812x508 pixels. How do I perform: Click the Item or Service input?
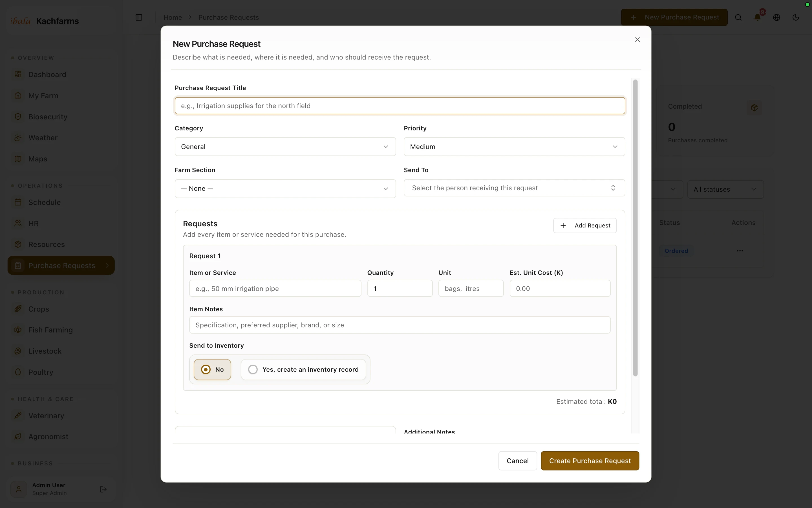pyautogui.click(x=275, y=288)
